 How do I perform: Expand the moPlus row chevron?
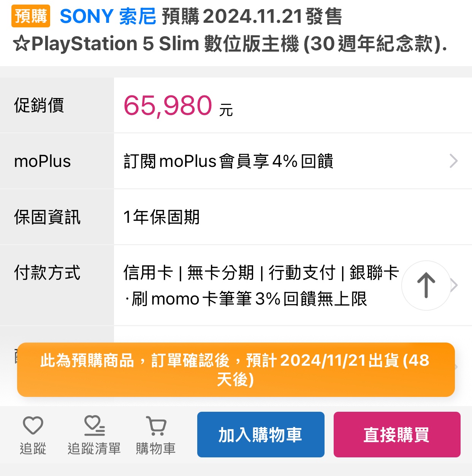pos(453,161)
